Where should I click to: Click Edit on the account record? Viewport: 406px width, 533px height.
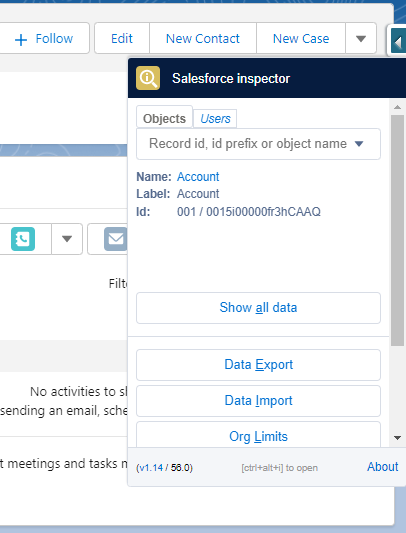pyautogui.click(x=122, y=38)
